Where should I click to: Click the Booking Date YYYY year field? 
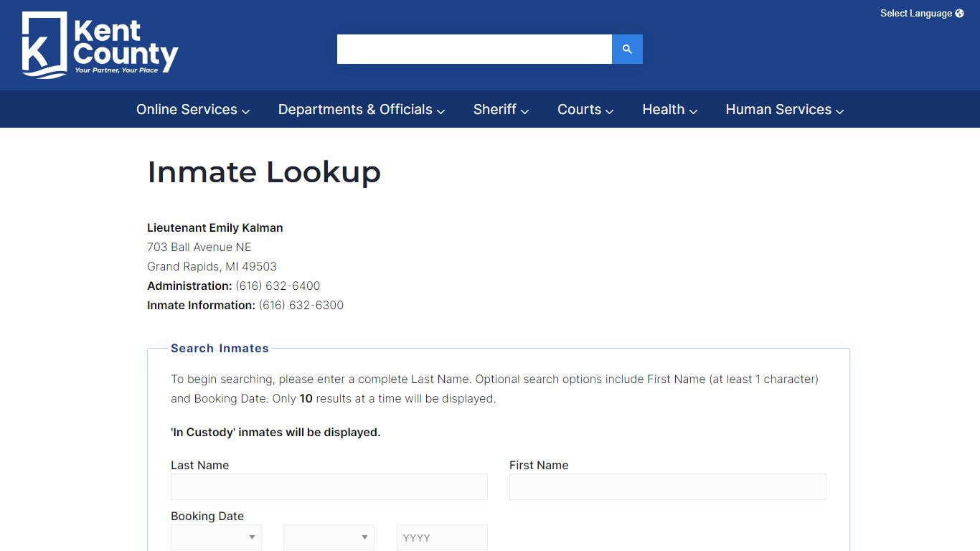(442, 537)
